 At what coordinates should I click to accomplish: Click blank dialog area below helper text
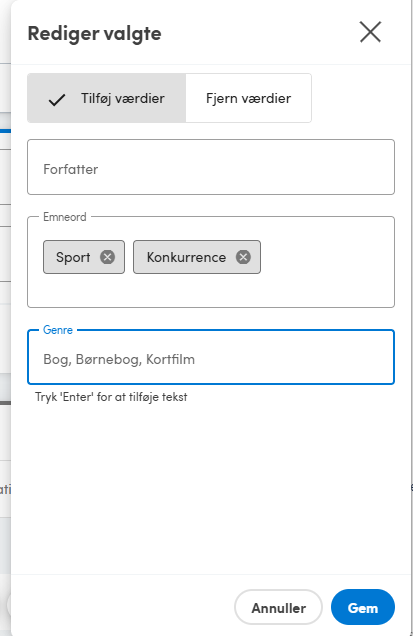211,487
